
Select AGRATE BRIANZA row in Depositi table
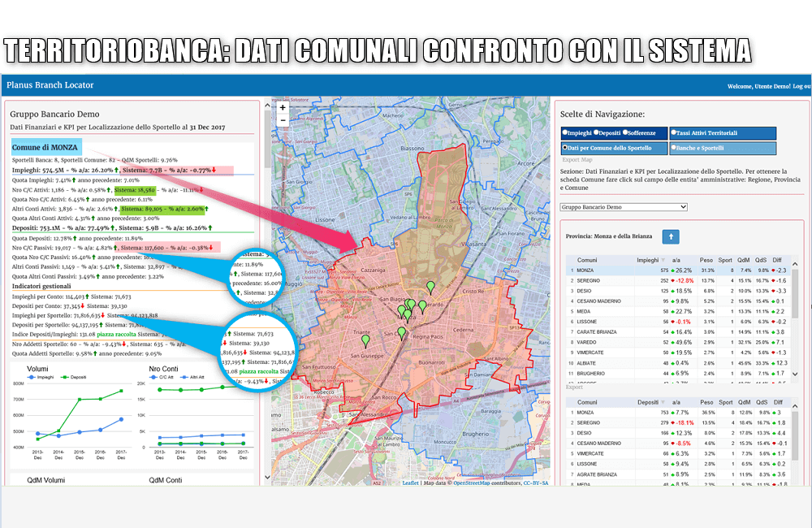(x=677, y=474)
